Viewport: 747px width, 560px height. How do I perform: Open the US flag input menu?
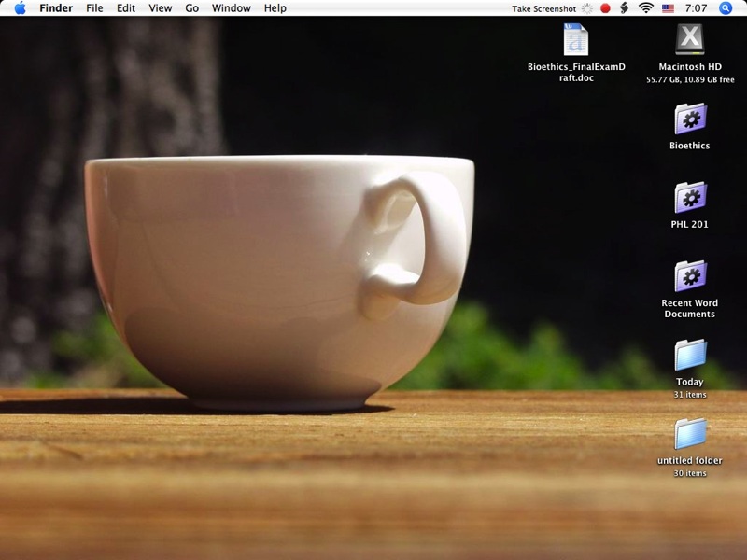668,8
